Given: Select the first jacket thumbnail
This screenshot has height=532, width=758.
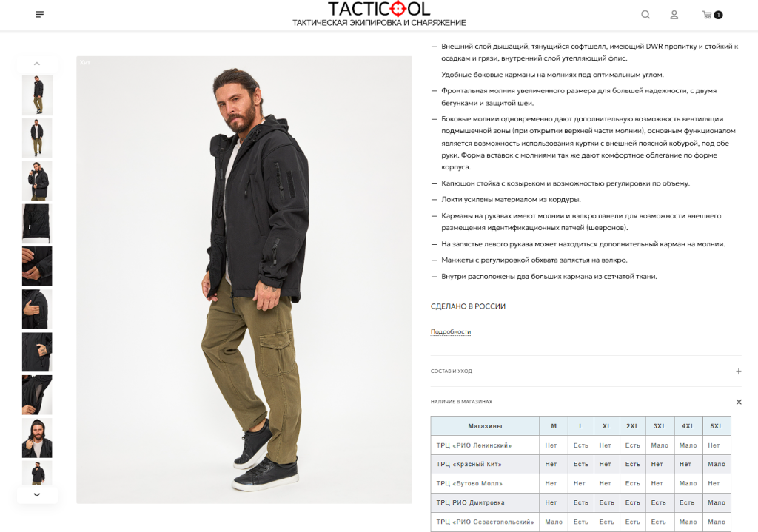Looking at the screenshot, I should click(x=37, y=95).
